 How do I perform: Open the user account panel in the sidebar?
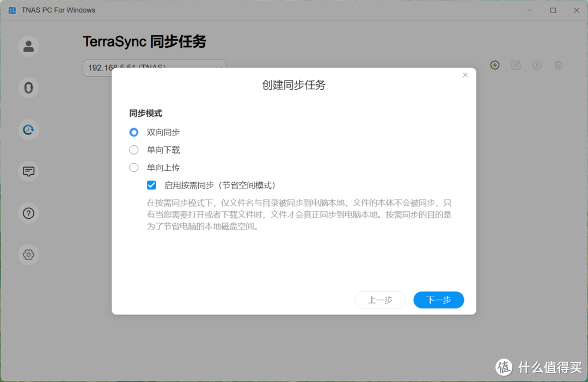28,46
